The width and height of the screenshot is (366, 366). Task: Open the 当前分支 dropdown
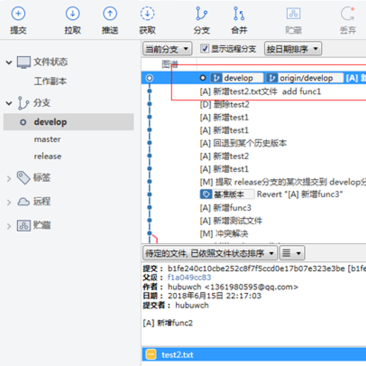[167, 49]
